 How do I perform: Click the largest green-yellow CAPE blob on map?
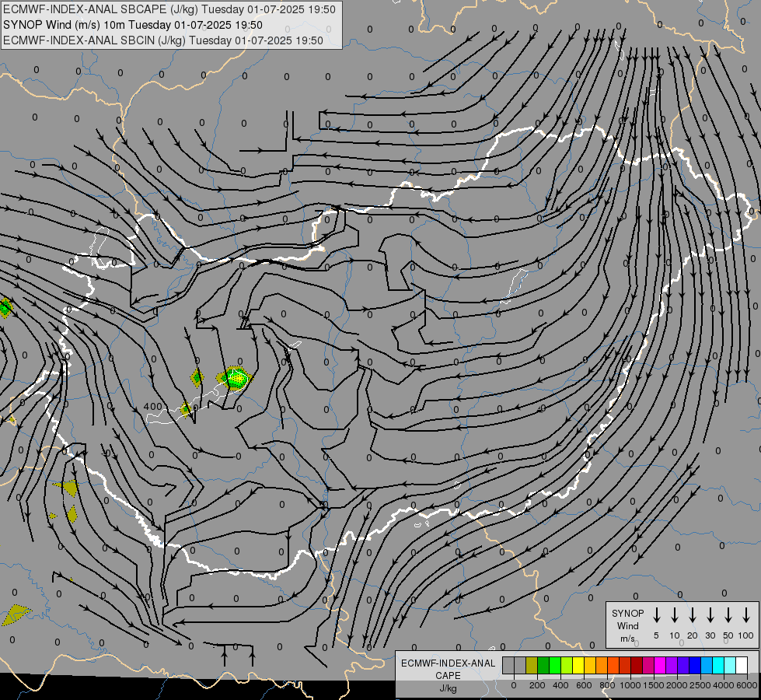click(x=236, y=378)
